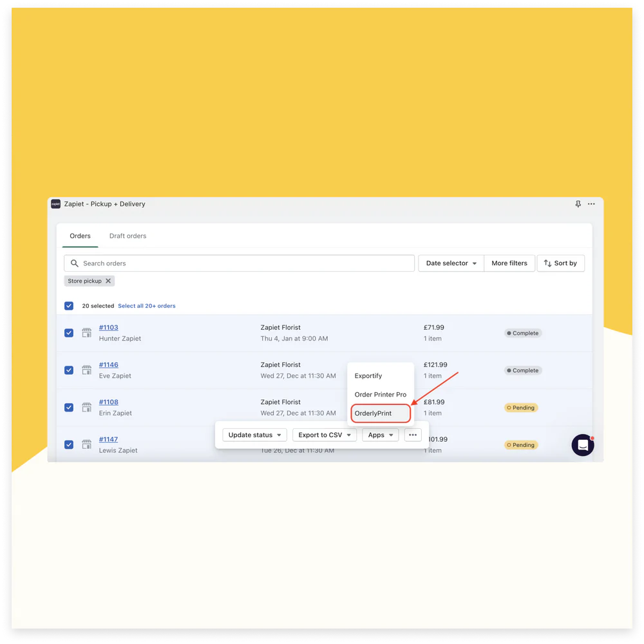Open the Export to CSV dropdown
Image resolution: width=644 pixels, height=644 pixels.
point(324,435)
